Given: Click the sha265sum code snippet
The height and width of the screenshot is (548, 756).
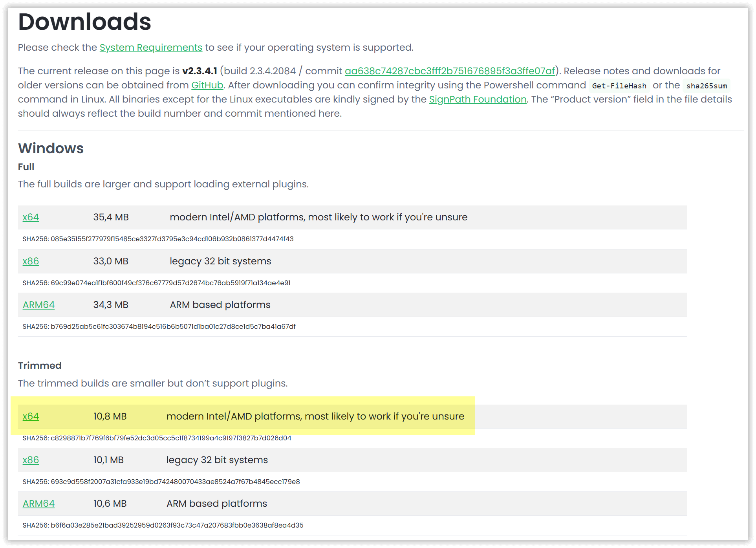Looking at the screenshot, I should tap(707, 86).
